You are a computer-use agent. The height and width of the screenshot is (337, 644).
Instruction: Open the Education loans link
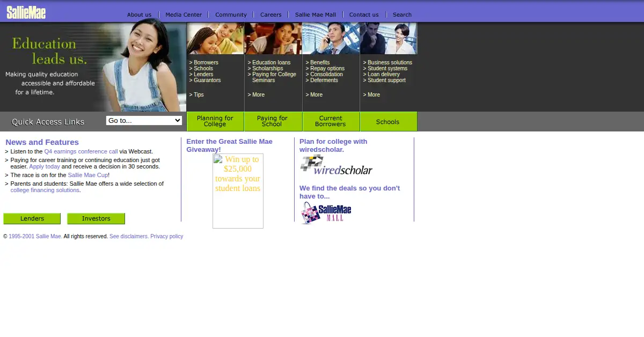pyautogui.click(x=272, y=63)
